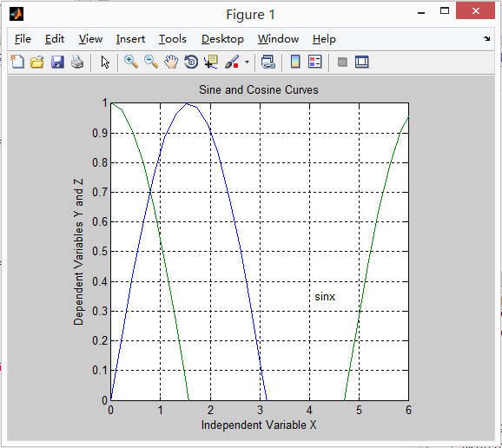Insert a Colorbar using toolbar icon
This screenshot has width=502, height=448.
[x=295, y=62]
